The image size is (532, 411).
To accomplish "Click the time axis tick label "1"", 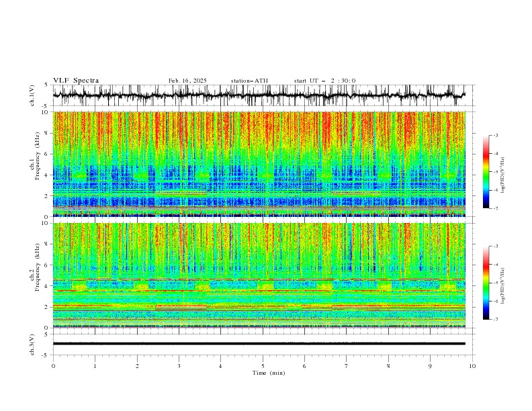I will 95,366.
